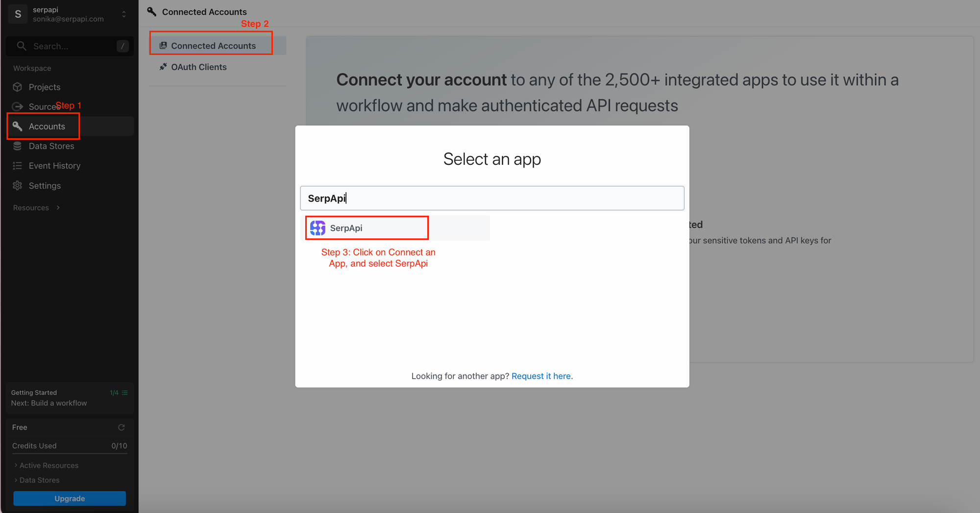The image size is (980, 513).
Task: Click the Credits Used 0/10 row
Action: [x=70, y=446]
